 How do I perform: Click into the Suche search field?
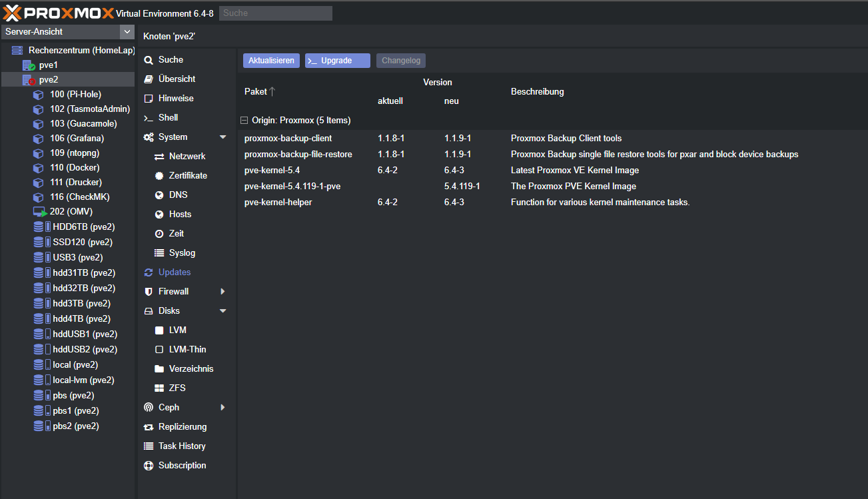tap(276, 13)
